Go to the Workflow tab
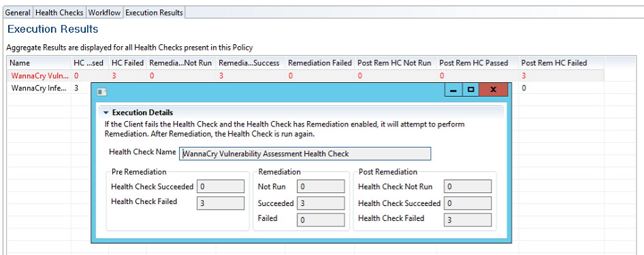 click(105, 13)
